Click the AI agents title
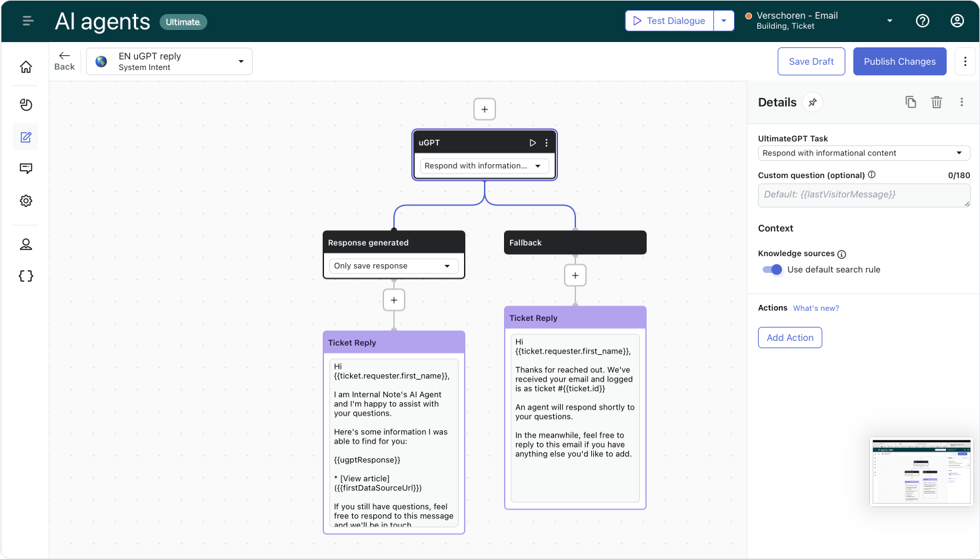The width and height of the screenshot is (980, 559). (103, 22)
